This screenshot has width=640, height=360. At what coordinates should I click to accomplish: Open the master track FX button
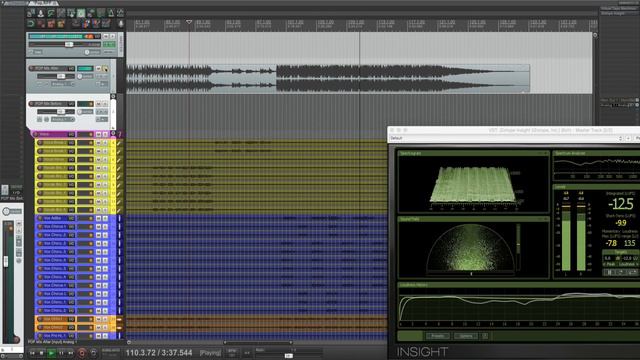pos(109,44)
